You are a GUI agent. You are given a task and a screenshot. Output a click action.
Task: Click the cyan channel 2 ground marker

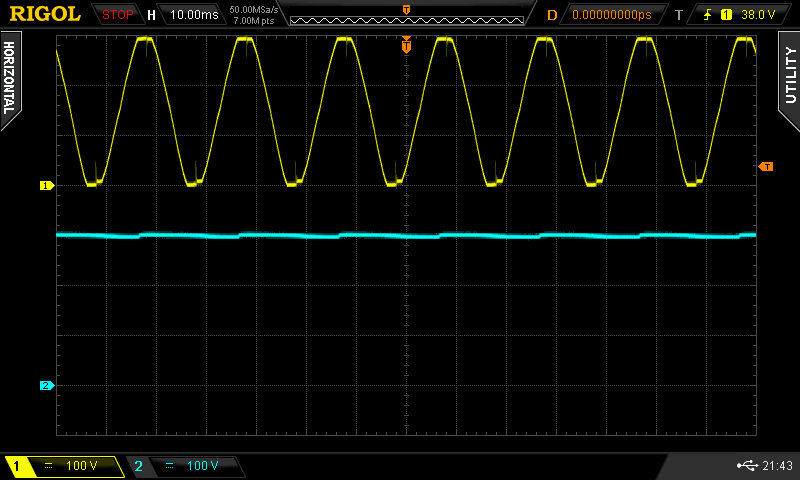click(46, 386)
